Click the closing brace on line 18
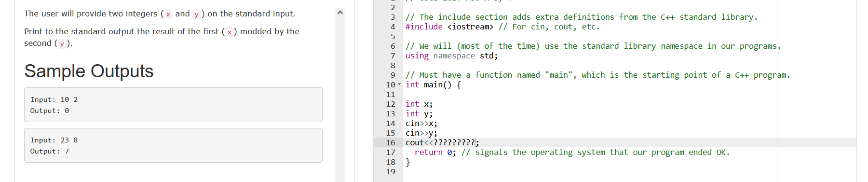Viewport: 868px width, 182px height. click(x=407, y=162)
